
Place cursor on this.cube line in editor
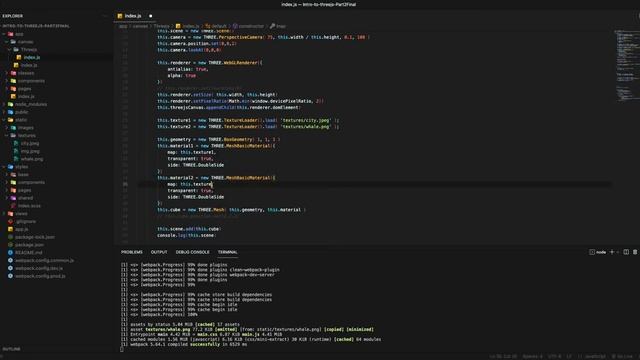(231, 210)
